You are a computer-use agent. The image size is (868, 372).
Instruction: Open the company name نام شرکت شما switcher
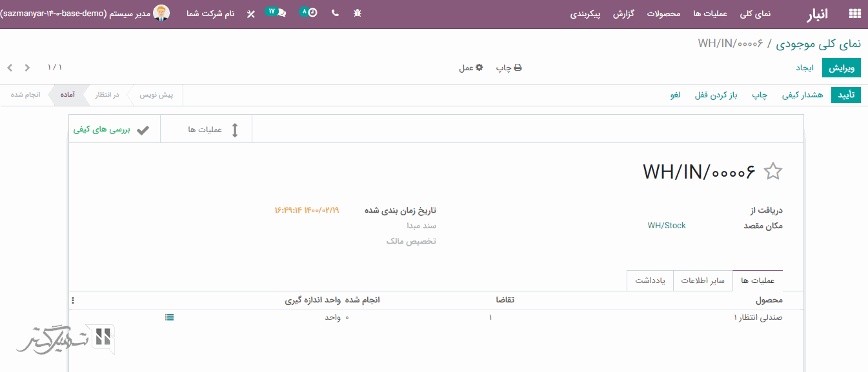pos(210,14)
